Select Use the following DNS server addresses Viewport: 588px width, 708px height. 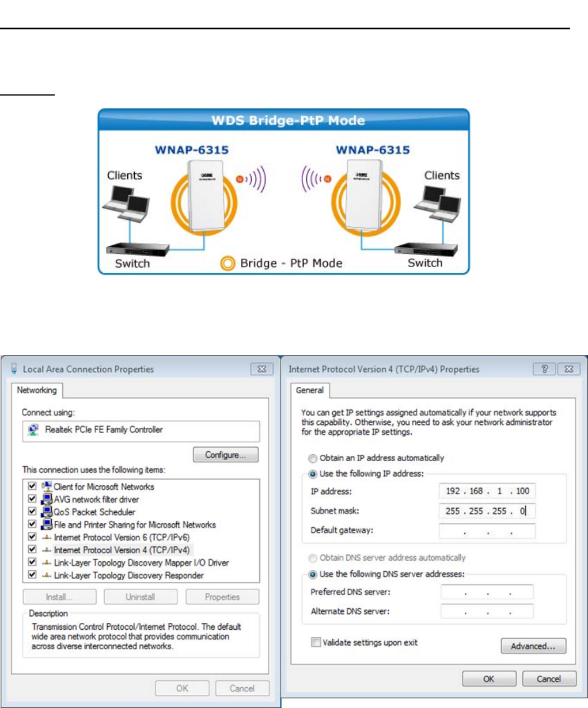pyautogui.click(x=313, y=574)
